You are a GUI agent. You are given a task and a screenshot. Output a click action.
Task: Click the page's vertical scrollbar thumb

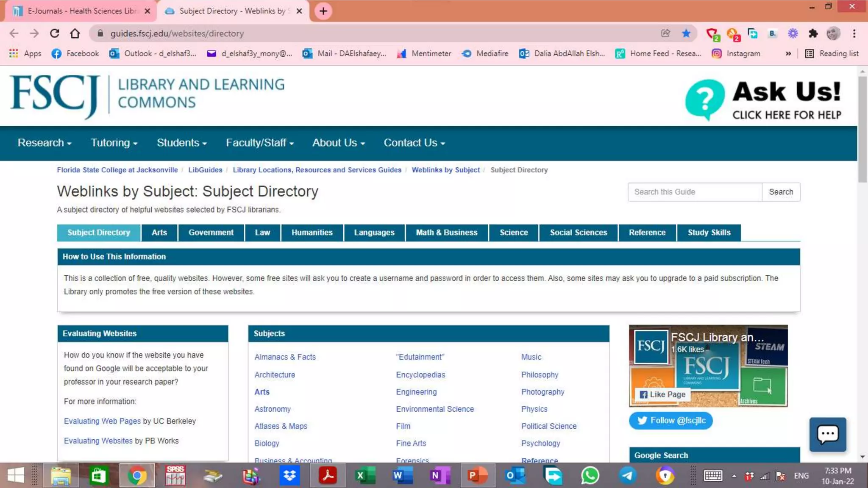[x=862, y=129]
